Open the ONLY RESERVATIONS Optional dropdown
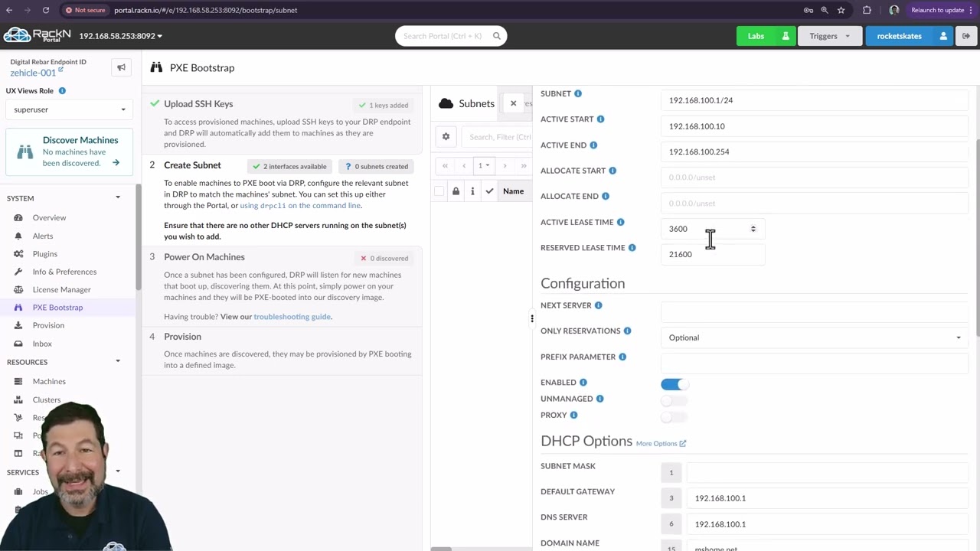The width and height of the screenshot is (980, 551). click(x=815, y=337)
